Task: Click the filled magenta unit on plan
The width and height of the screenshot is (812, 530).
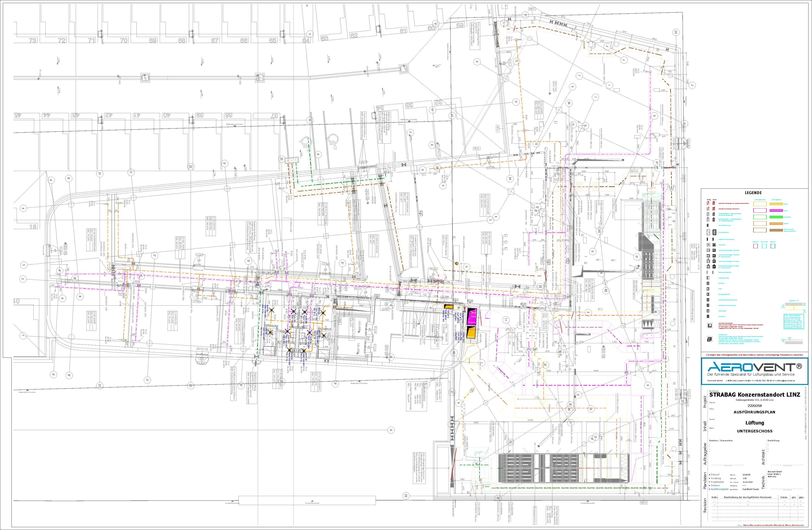Action: click(472, 316)
